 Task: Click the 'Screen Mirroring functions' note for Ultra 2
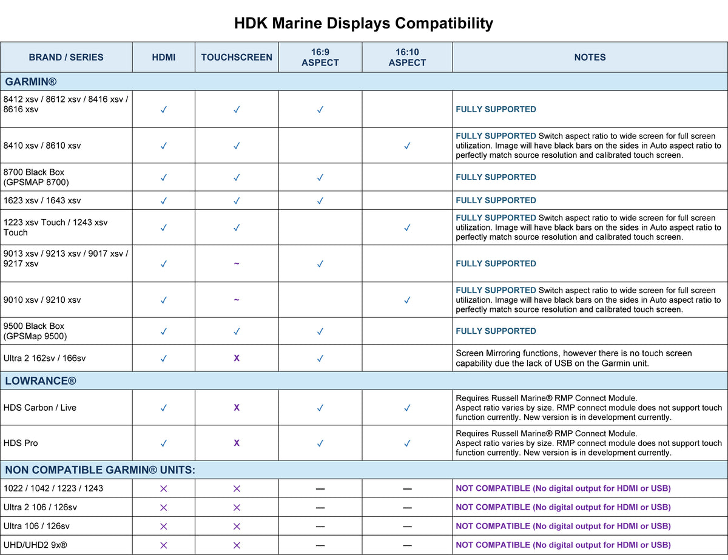coord(574,358)
